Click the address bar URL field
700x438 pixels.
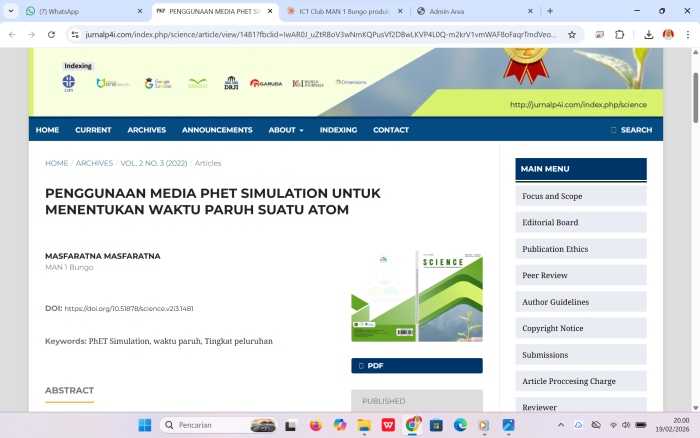(x=321, y=34)
